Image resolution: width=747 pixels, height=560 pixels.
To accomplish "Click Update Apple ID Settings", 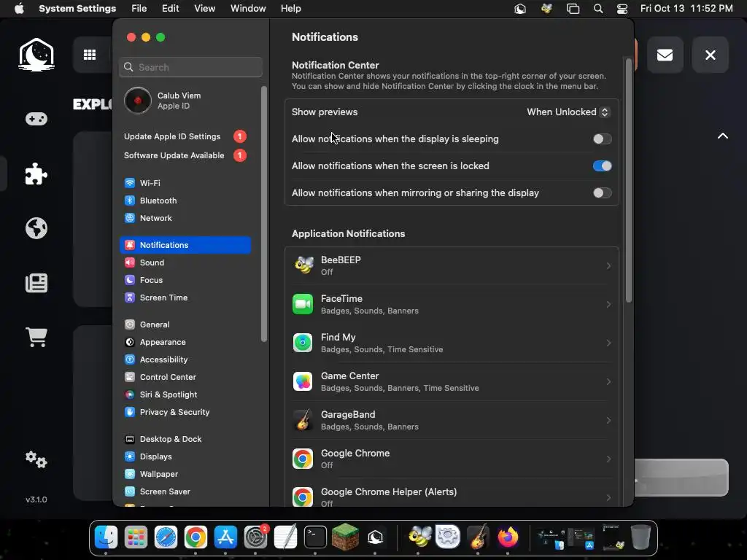I will coord(185,136).
